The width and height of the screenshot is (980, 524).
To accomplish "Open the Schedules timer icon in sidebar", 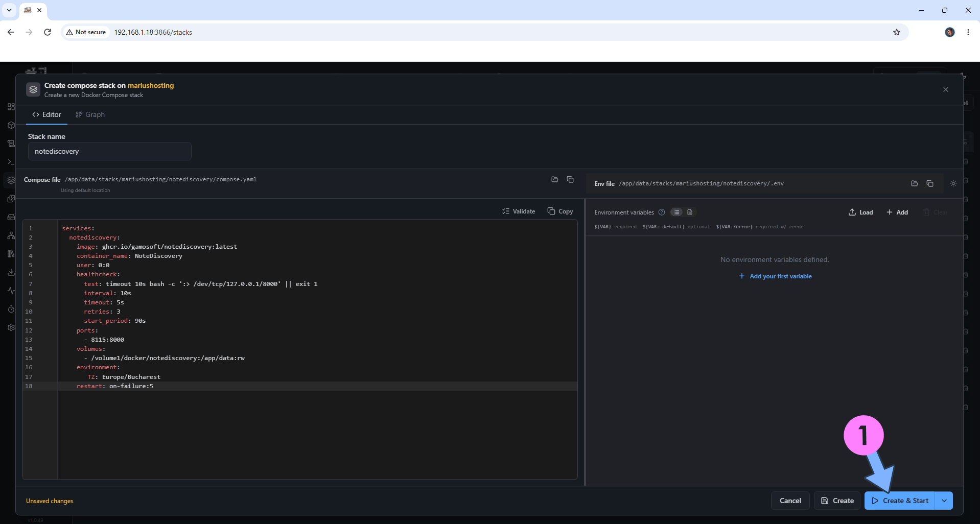I will [11, 309].
